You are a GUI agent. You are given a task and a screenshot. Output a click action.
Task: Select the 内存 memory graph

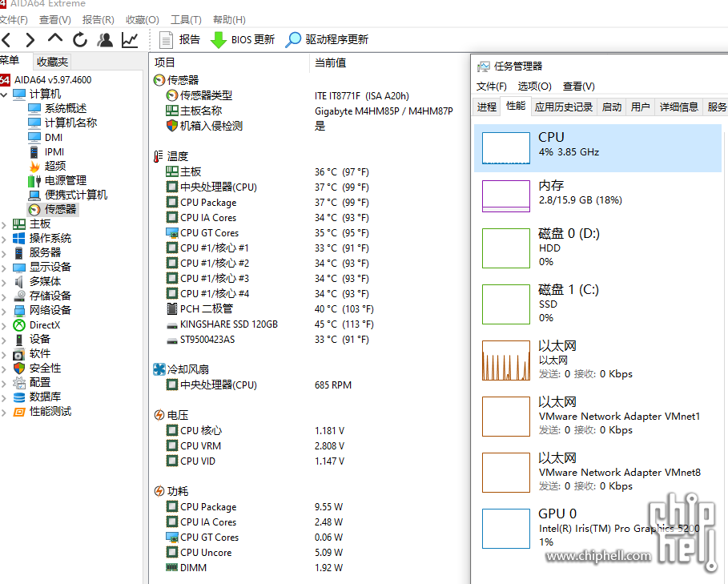point(505,196)
